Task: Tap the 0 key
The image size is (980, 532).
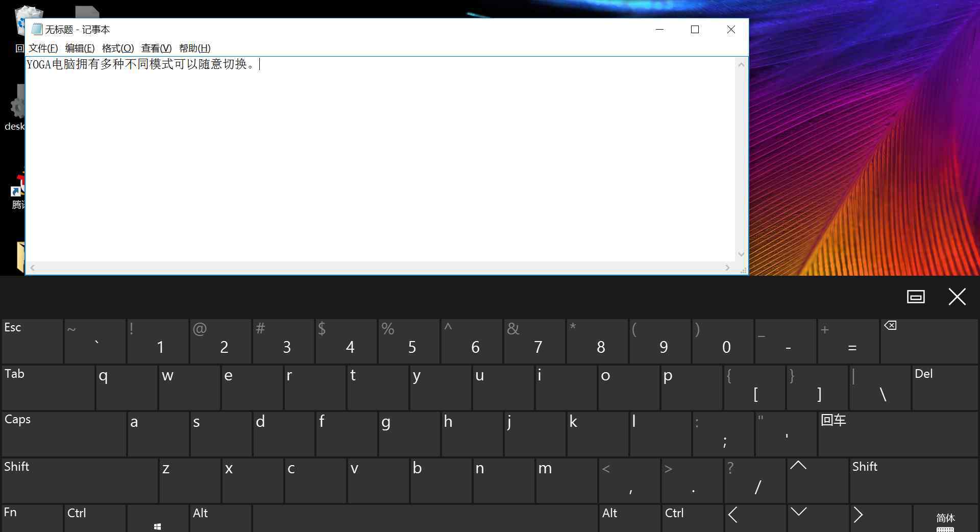Action: pos(723,341)
